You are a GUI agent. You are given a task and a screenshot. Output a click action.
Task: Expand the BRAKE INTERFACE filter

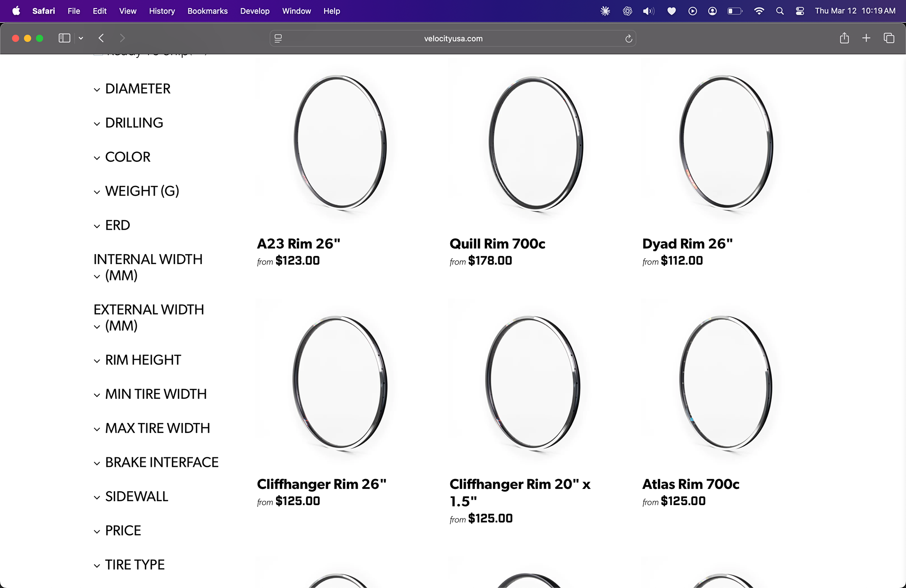coord(161,463)
